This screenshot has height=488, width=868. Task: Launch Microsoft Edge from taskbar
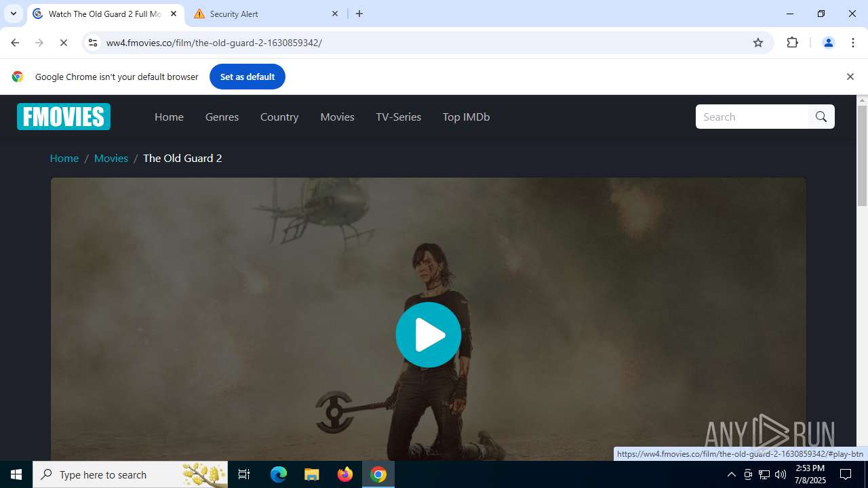(279, 474)
